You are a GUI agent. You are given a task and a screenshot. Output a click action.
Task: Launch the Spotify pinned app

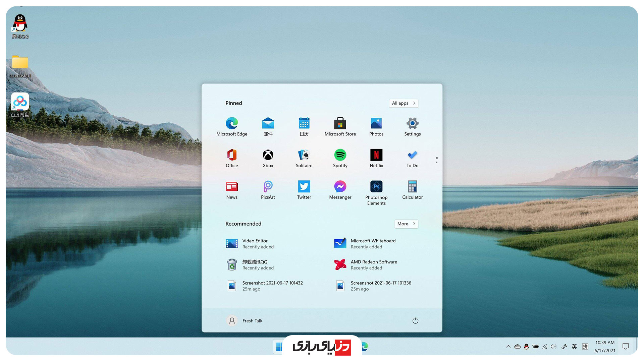(x=340, y=158)
